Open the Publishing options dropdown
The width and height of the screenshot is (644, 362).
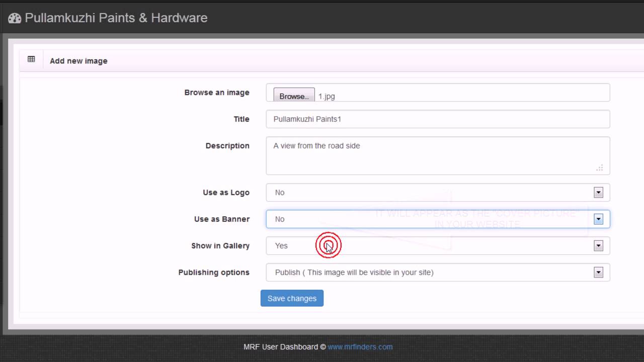438,273
